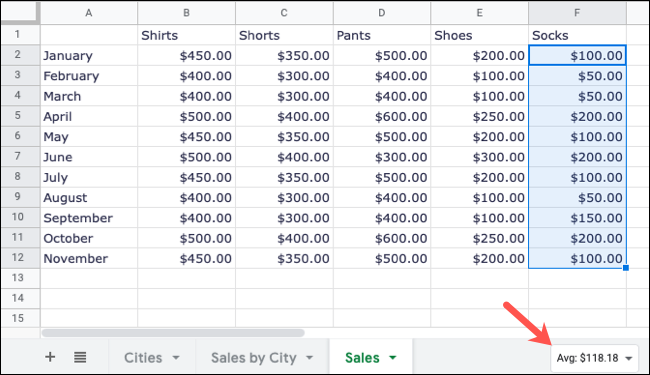
Task: Select the Shirts header cell
Action: 187,35
